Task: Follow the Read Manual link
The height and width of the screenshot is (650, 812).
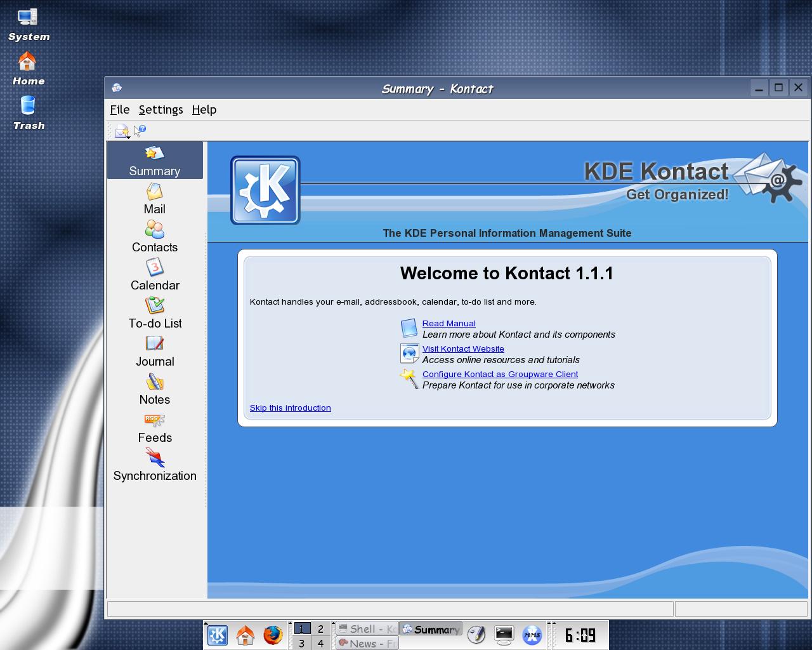Action: coord(449,323)
